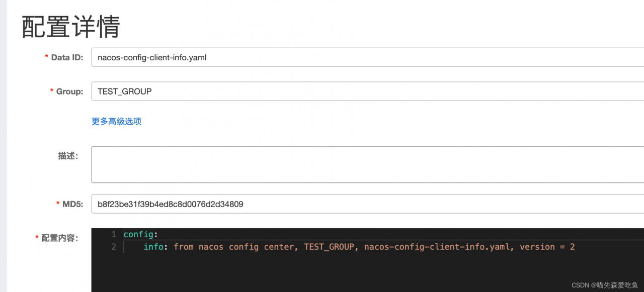Screen dimensions: 644x292
Task: Click line number 1 in editor gutter
Action: tap(114, 234)
